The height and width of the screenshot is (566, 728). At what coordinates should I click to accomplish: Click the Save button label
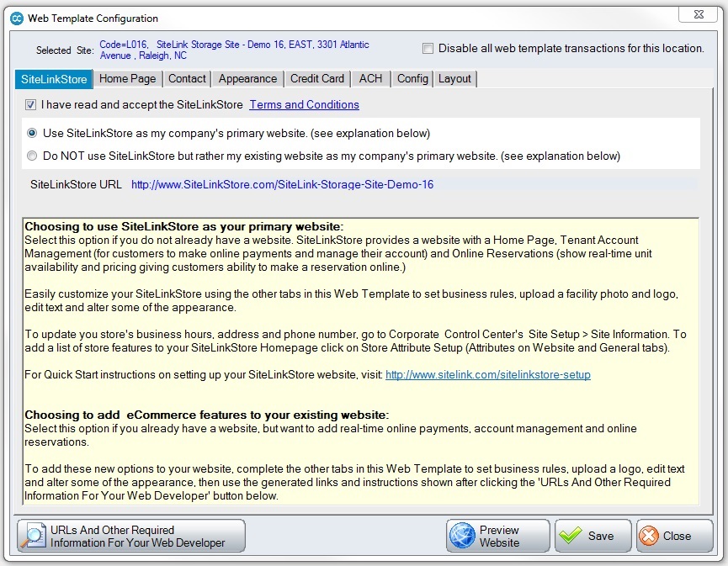[x=601, y=536]
